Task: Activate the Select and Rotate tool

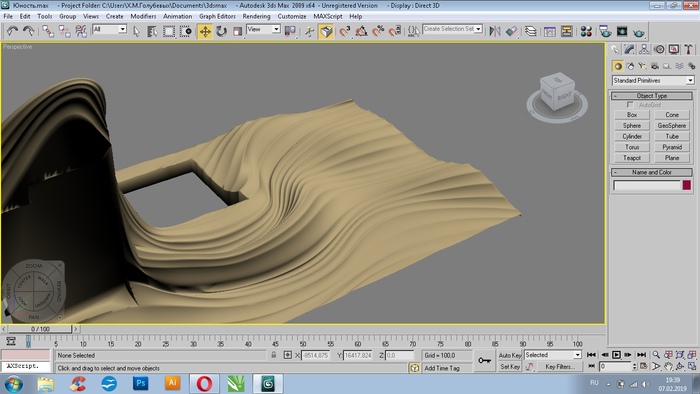Action: [221, 31]
